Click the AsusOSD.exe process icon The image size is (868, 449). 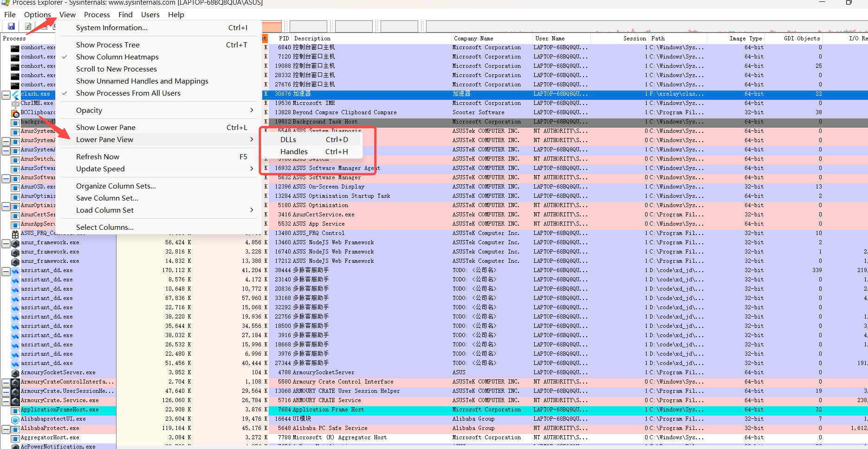pyautogui.click(x=15, y=187)
